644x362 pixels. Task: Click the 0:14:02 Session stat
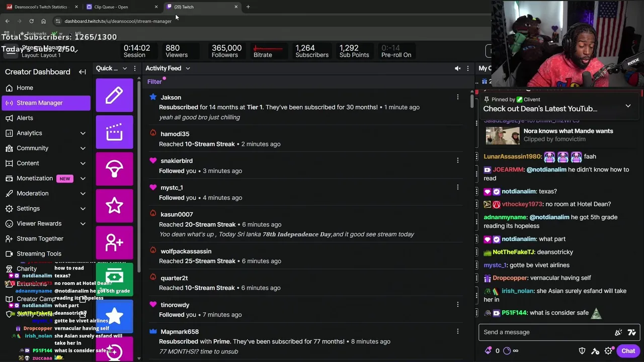tap(136, 51)
